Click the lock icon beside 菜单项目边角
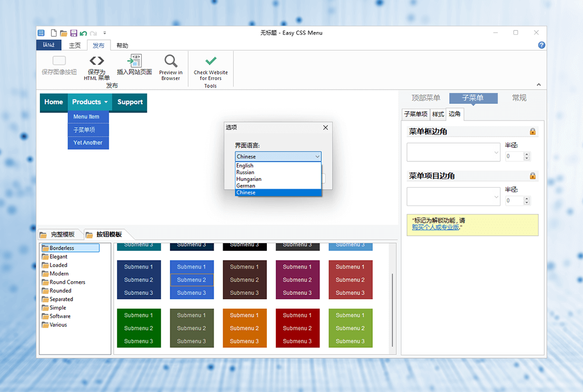Viewport: 583px width, 392px height. click(x=533, y=176)
